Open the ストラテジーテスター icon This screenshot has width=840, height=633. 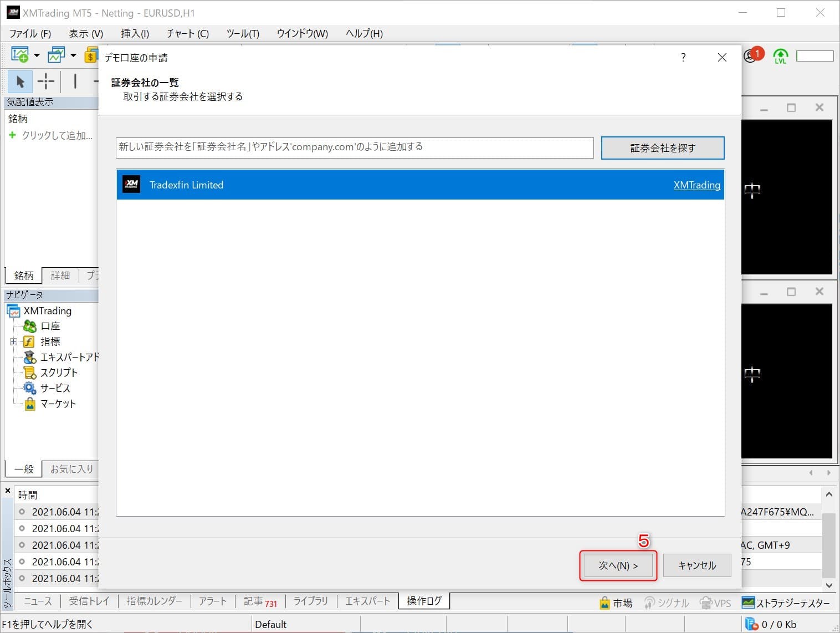pos(748,603)
